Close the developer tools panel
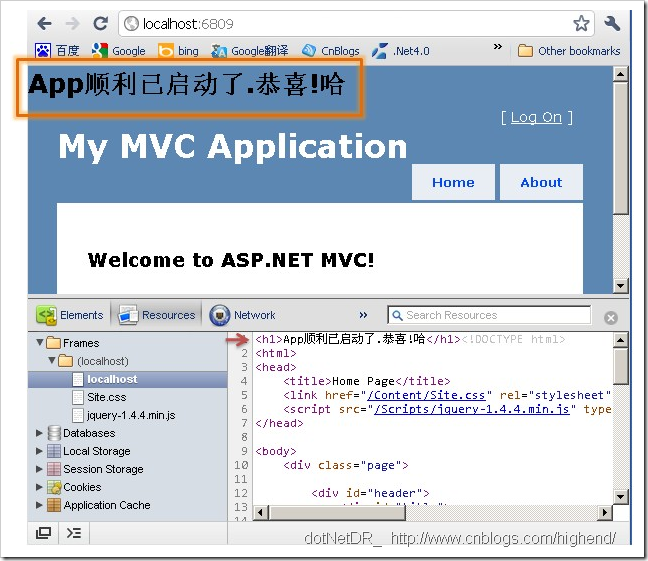The height and width of the screenshot is (561, 648). click(611, 318)
